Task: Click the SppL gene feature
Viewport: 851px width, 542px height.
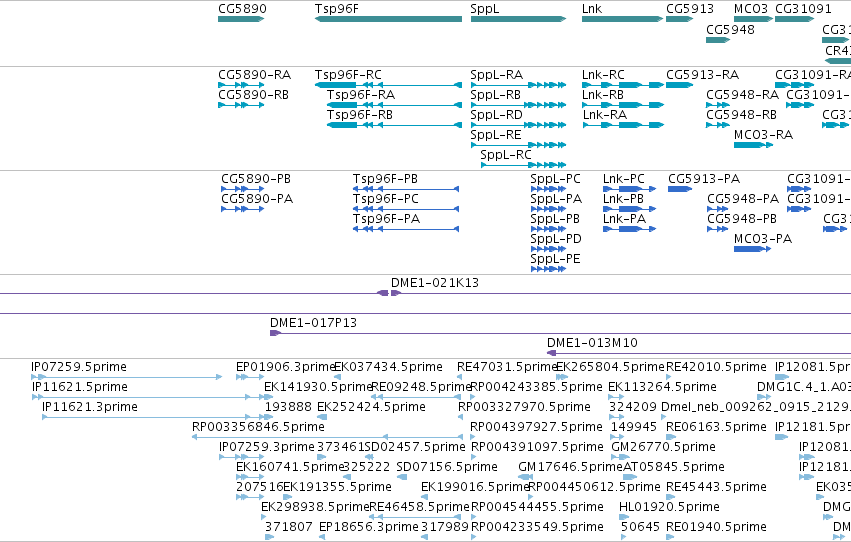Action: point(518,19)
